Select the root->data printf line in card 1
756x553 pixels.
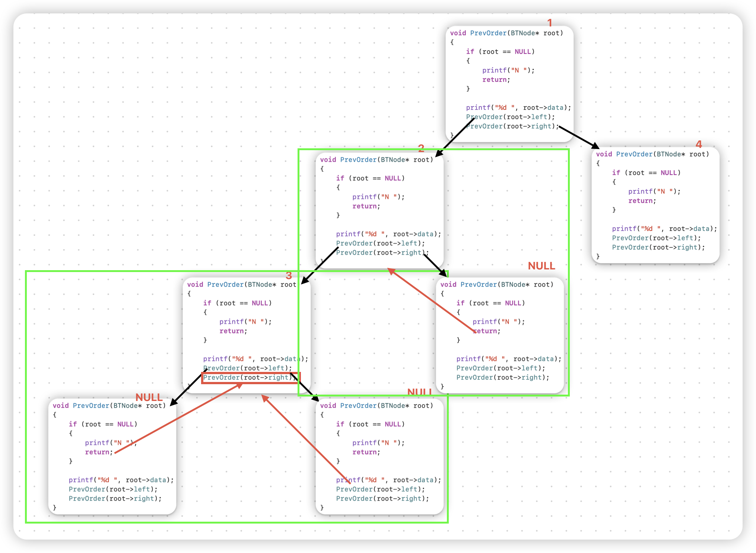518,108
